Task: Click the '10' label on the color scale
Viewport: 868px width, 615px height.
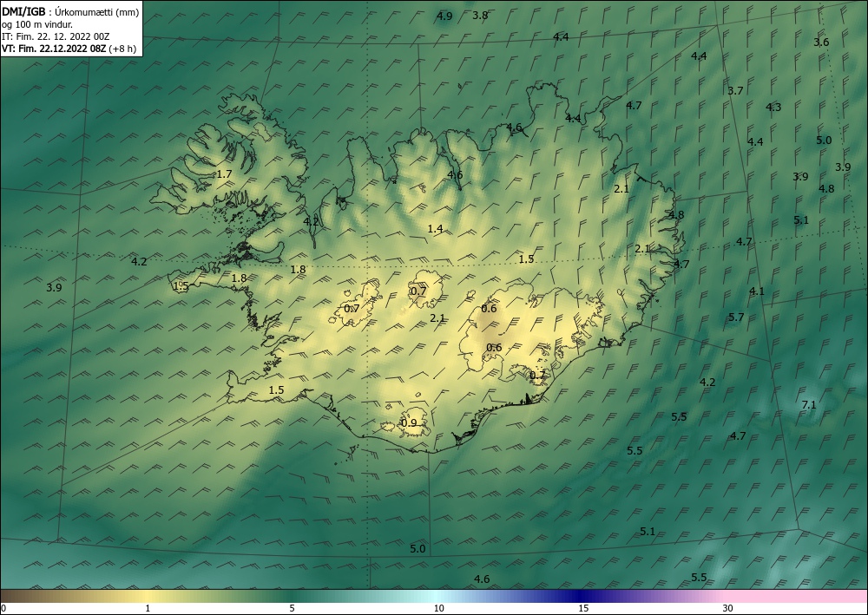Action: (x=438, y=608)
